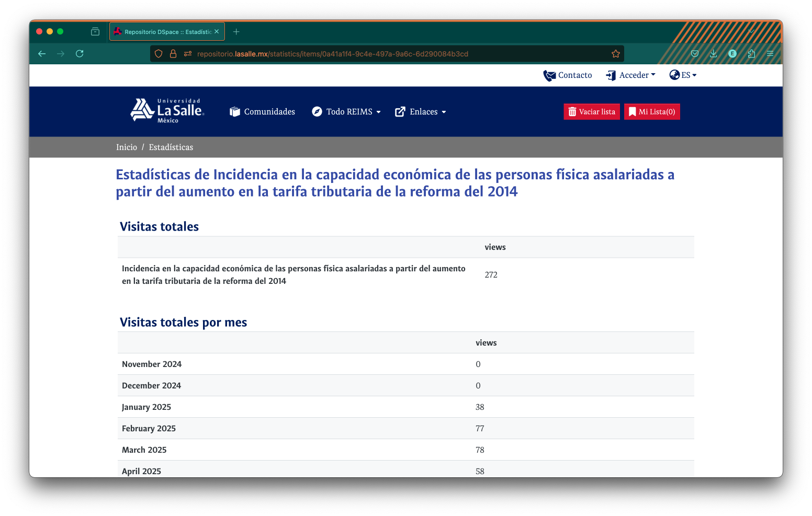The image size is (812, 516).
Task: Expand the Acceder login dropdown
Action: tap(630, 75)
